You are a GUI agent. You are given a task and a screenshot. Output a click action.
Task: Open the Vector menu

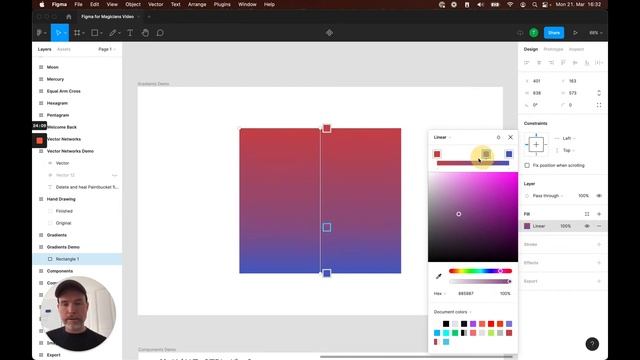point(156,4)
